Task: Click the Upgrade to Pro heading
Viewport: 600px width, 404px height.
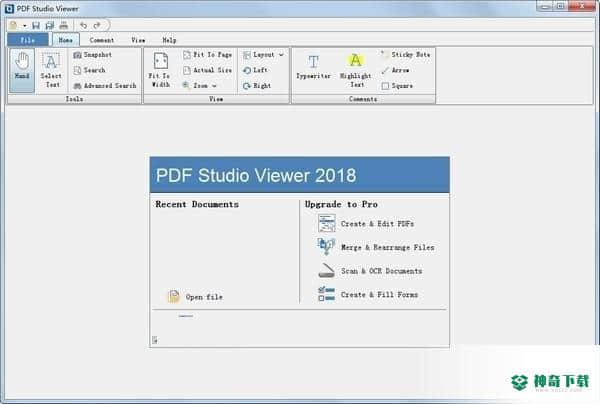Action: click(x=341, y=204)
